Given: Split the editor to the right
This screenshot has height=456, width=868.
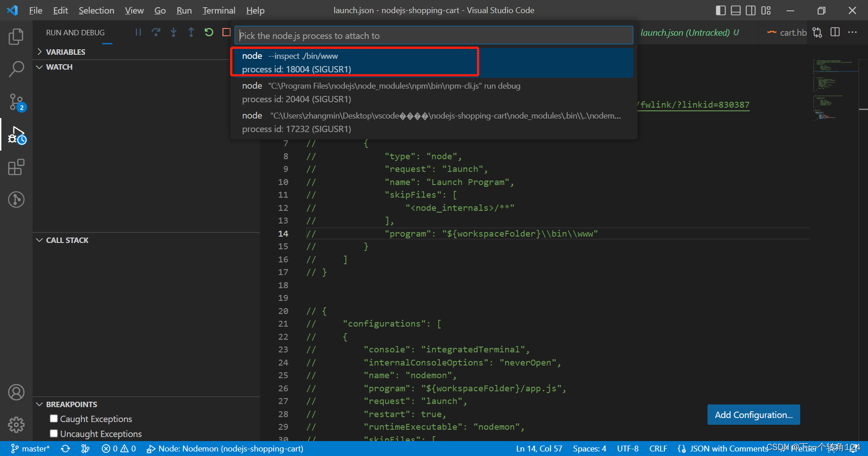Looking at the screenshot, I should pos(835,32).
